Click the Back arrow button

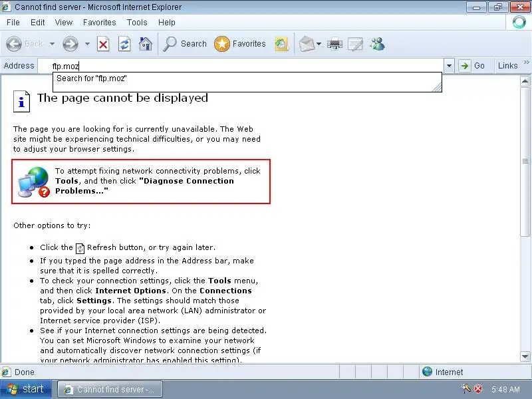click(14, 44)
